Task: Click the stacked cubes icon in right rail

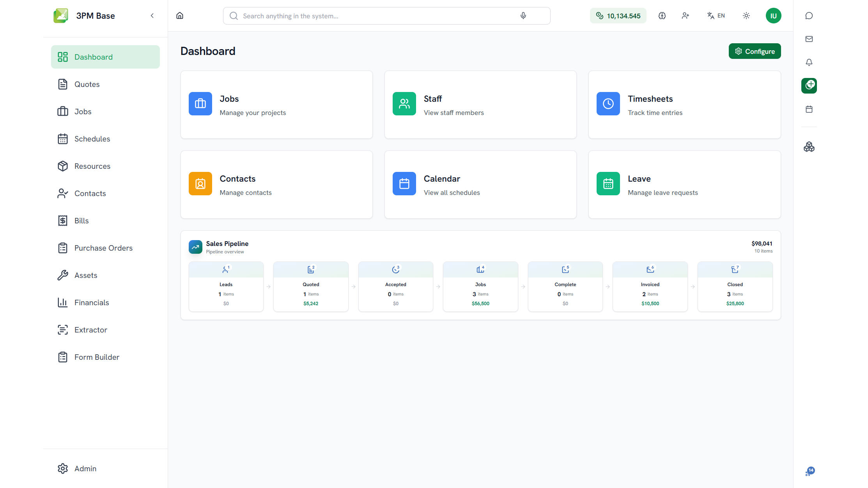Action: 809,147
